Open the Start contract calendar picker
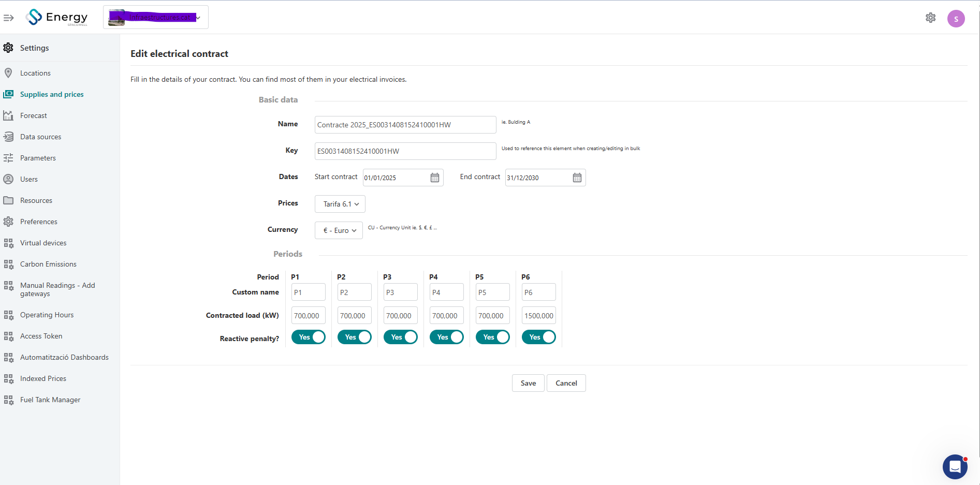Image resolution: width=980 pixels, height=485 pixels. point(435,178)
